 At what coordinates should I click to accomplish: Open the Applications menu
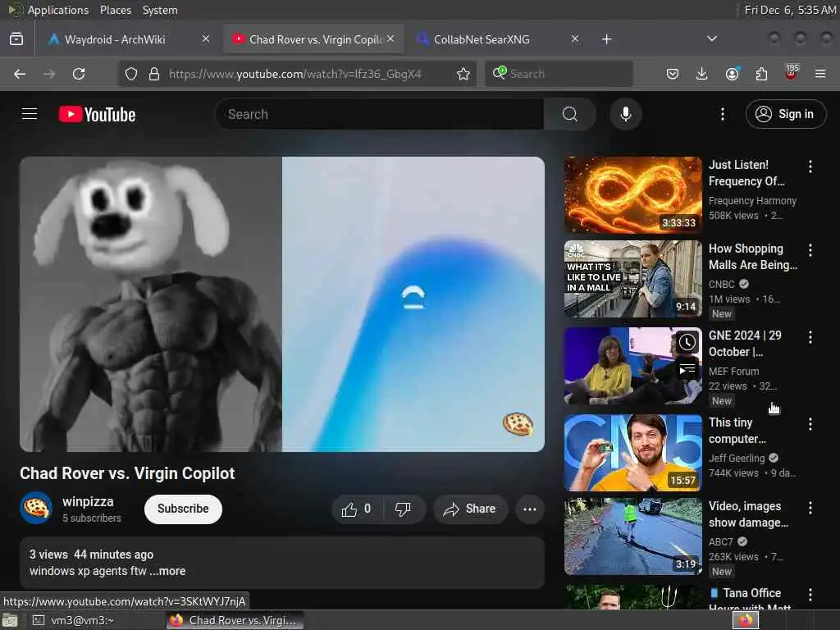(x=58, y=10)
